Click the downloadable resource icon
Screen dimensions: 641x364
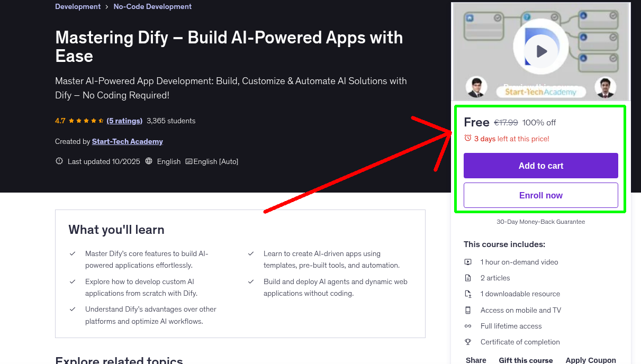pos(468,294)
